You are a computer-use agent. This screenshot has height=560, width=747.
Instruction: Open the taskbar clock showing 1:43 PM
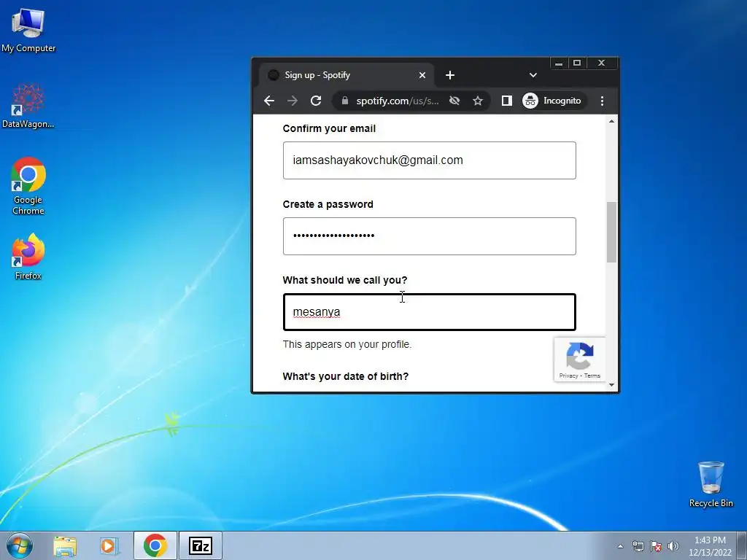tap(710, 546)
